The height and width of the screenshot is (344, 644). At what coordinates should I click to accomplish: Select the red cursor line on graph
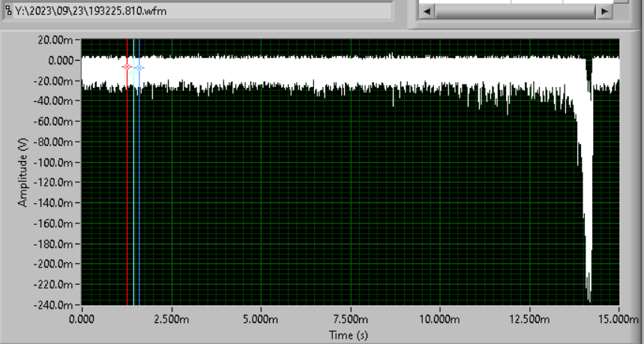127,172
